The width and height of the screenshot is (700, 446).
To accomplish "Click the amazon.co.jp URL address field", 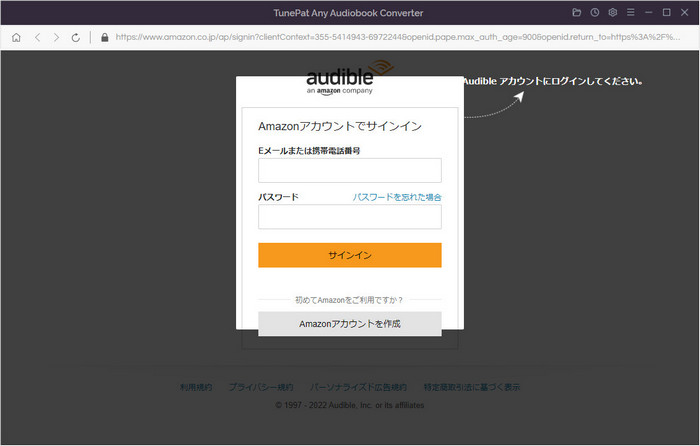I will click(398, 37).
